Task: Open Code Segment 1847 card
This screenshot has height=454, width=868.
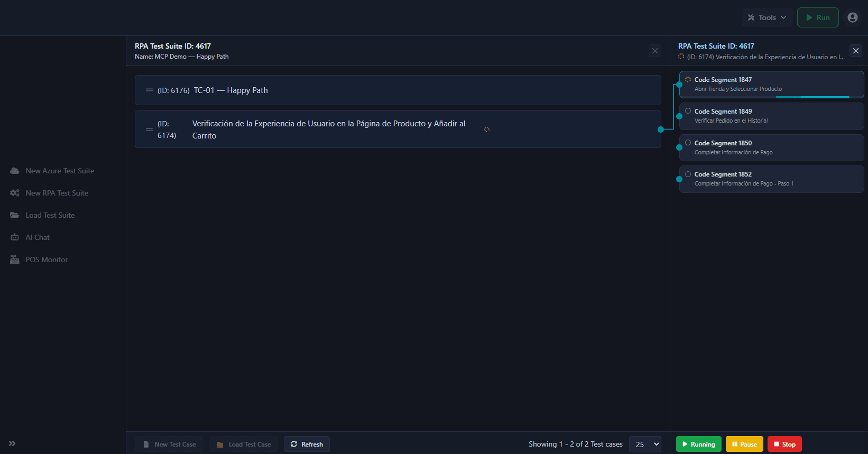Action: [771, 85]
